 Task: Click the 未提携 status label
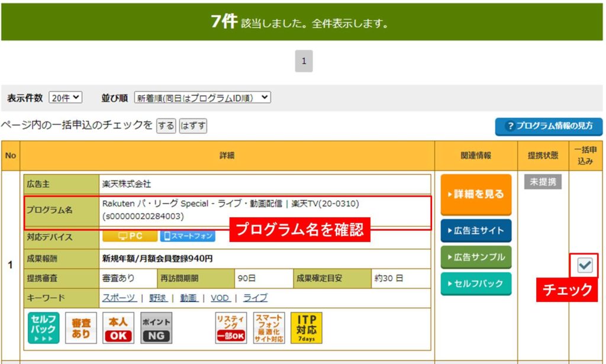(x=543, y=182)
